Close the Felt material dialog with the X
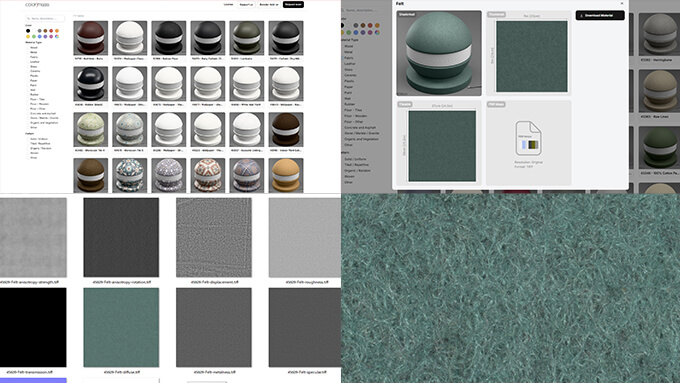This screenshot has height=383, width=680. coord(622,3)
